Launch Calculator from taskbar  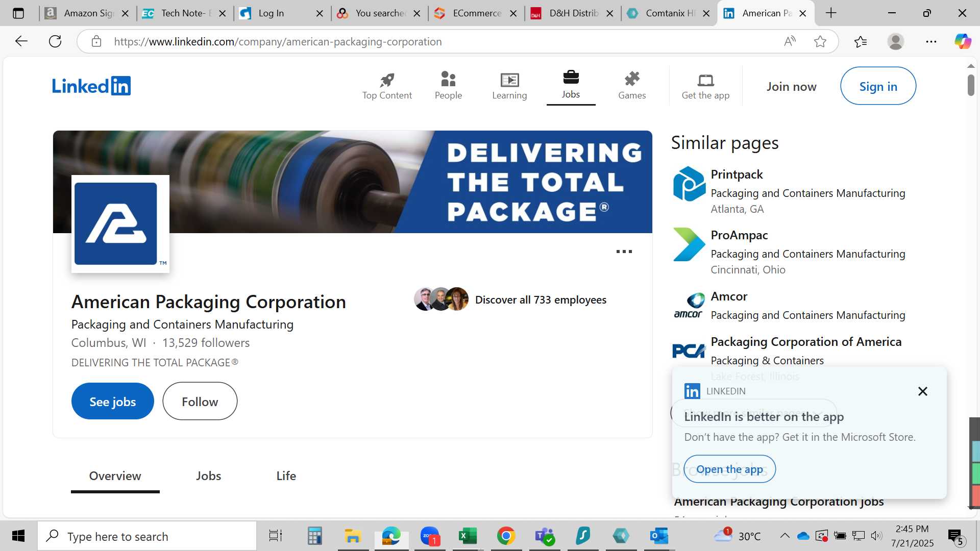[314, 536]
